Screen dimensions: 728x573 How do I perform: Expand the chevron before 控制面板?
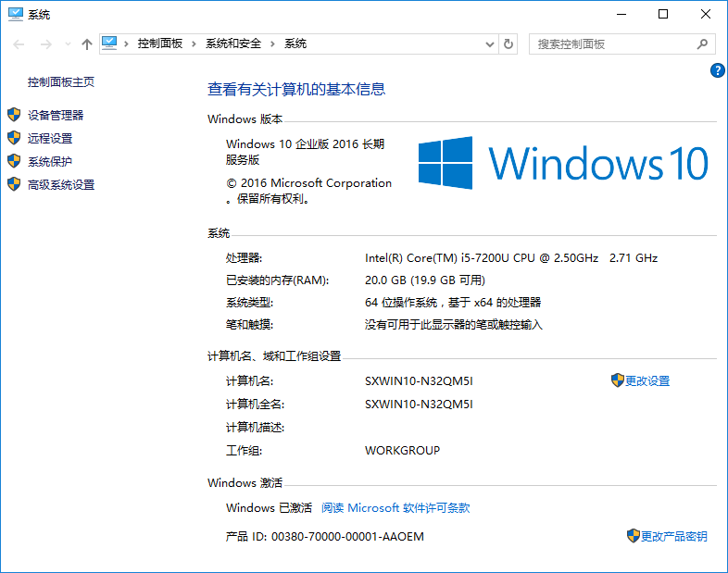click(126, 44)
